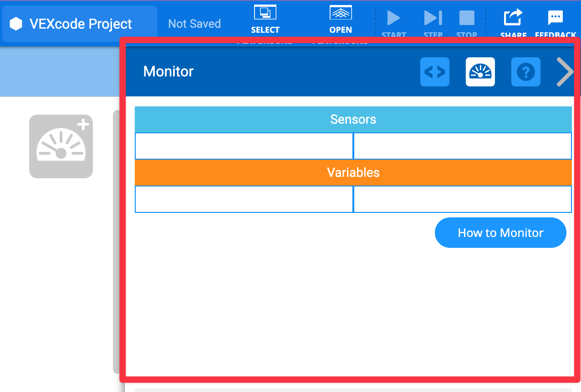This screenshot has width=581, height=392.
Task: Stop the running project
Action: pos(467,18)
